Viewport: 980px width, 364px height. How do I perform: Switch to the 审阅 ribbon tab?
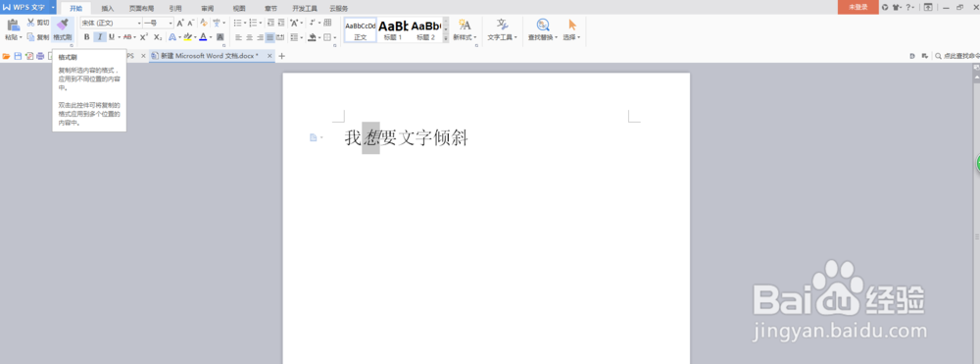pyautogui.click(x=207, y=8)
